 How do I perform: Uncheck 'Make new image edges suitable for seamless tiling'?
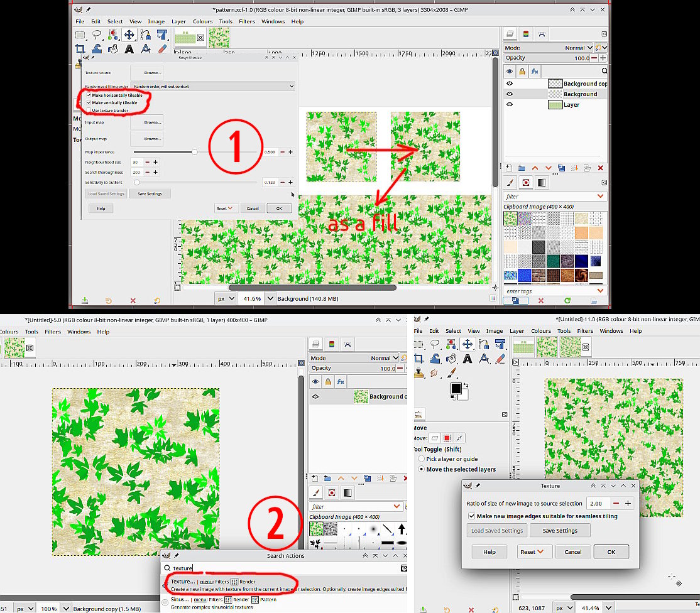point(471,516)
